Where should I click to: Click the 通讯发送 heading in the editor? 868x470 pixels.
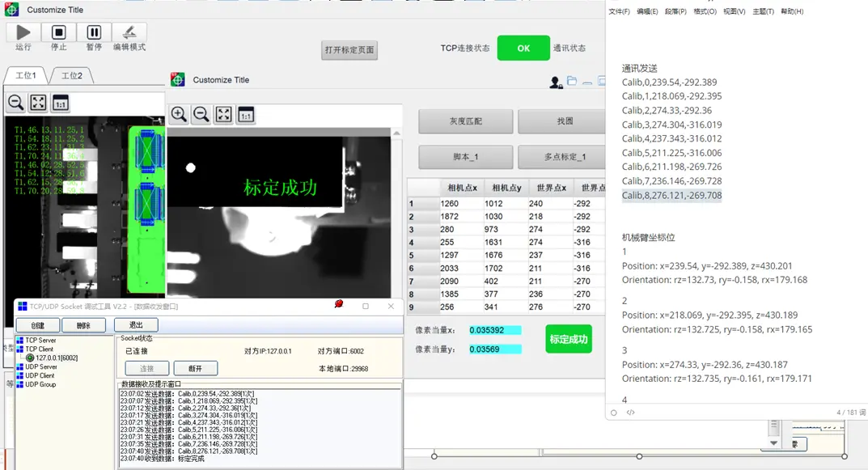[x=639, y=68]
